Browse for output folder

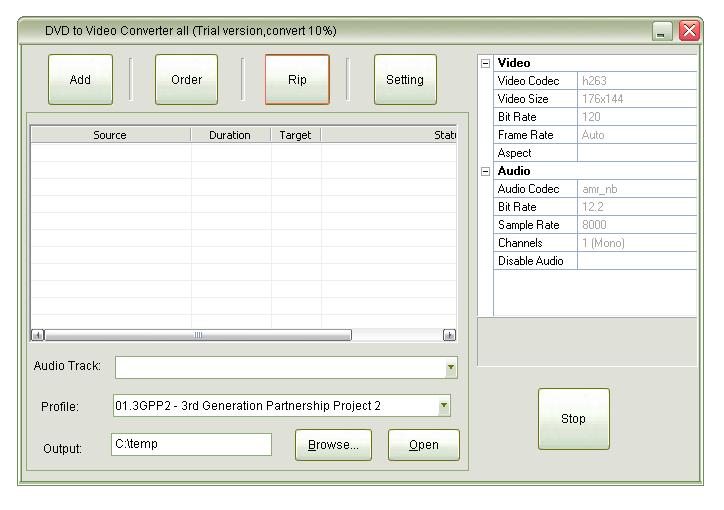coord(333,445)
